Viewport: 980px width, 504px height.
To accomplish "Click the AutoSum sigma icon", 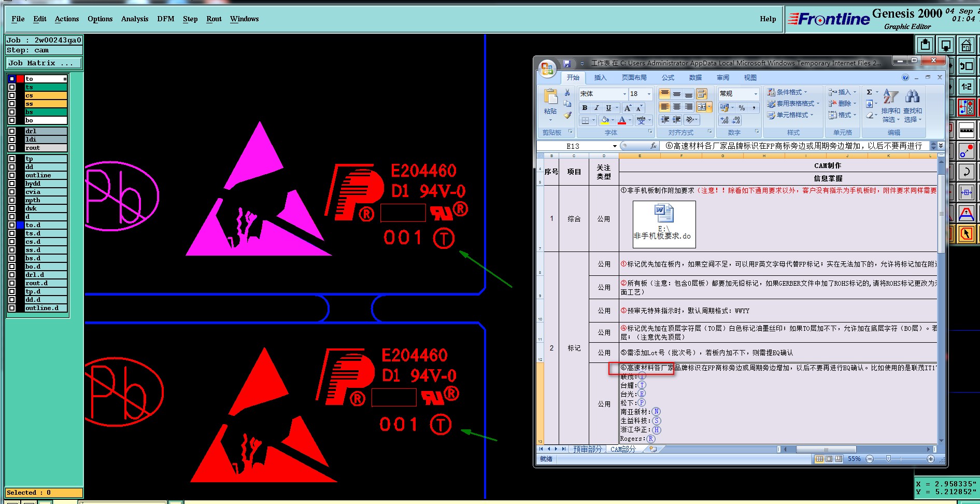I will pyautogui.click(x=870, y=92).
